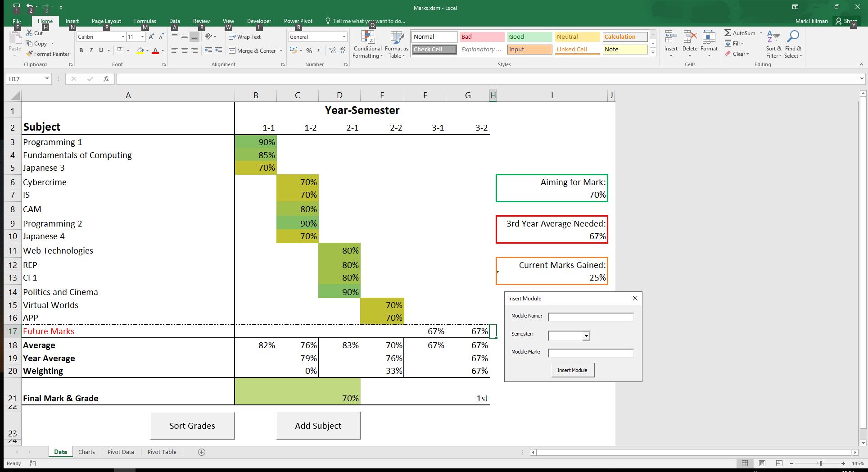Open the font name Calibri dropdown
This screenshot has width=868, height=472.
click(123, 37)
